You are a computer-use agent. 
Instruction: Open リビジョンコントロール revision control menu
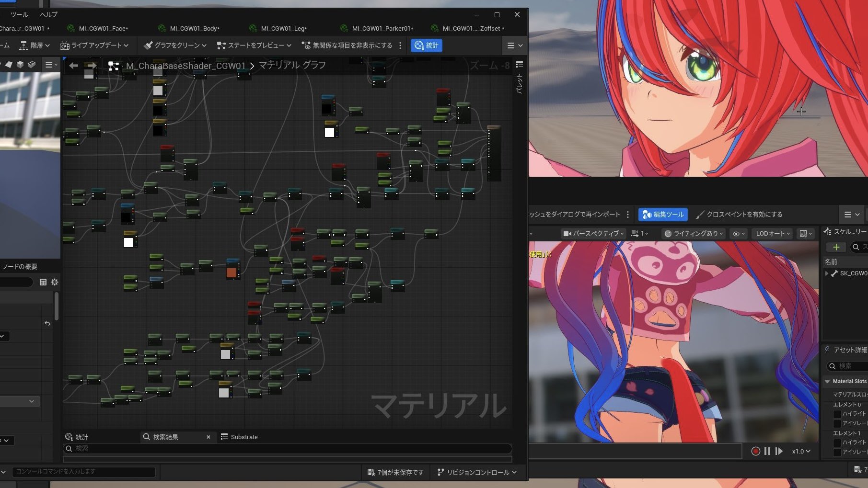[x=477, y=472]
